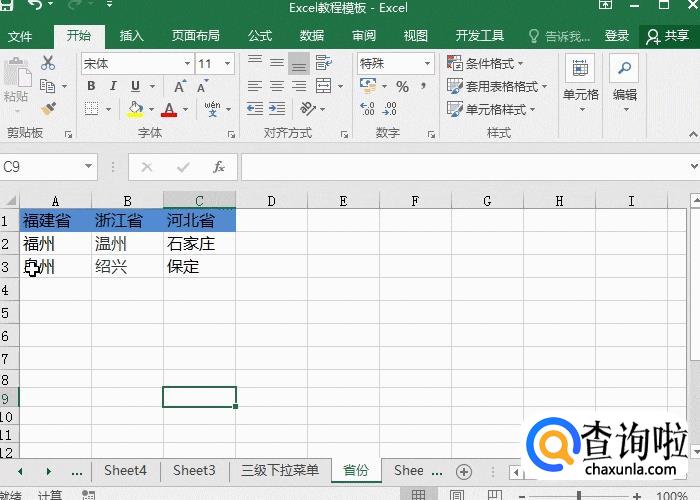Click the Cut scissors icon
Viewport: 700px width, 500px height.
(x=48, y=63)
